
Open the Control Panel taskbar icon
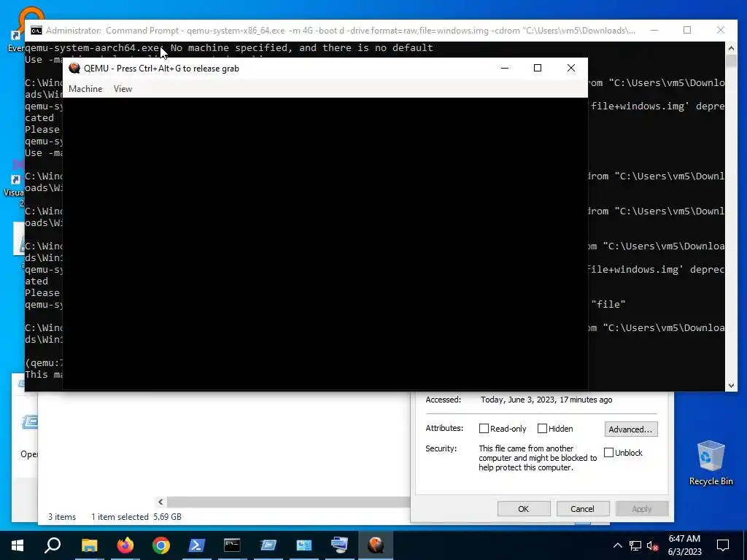(x=304, y=545)
